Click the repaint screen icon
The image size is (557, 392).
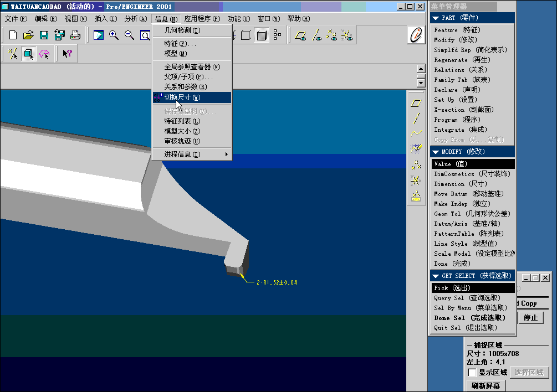click(x=99, y=35)
